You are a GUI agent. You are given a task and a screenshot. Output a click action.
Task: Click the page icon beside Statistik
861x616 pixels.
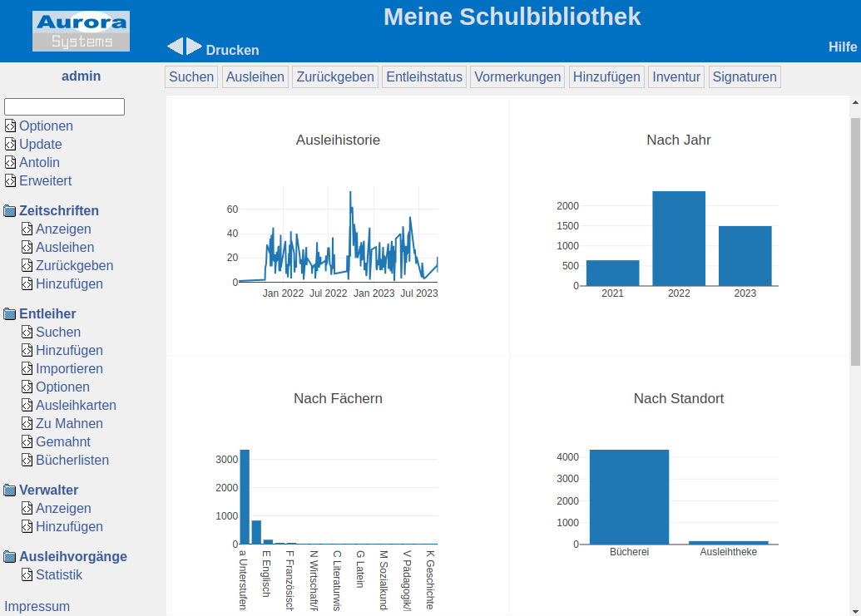27,575
